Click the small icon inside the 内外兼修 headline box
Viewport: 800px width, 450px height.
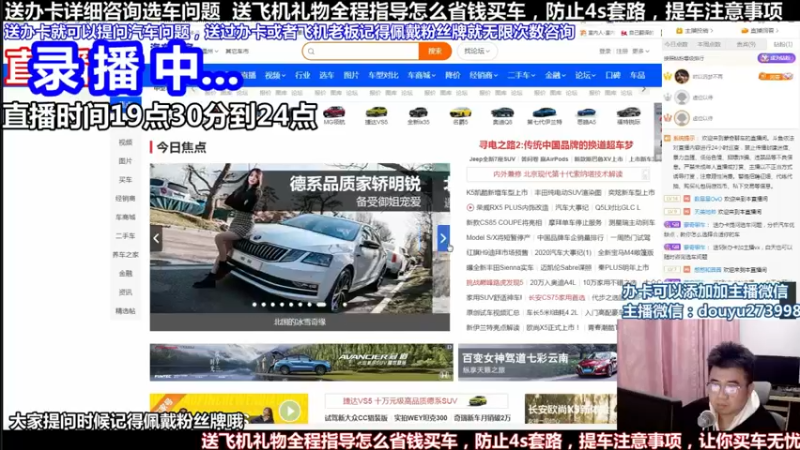pyautogui.click(x=645, y=174)
